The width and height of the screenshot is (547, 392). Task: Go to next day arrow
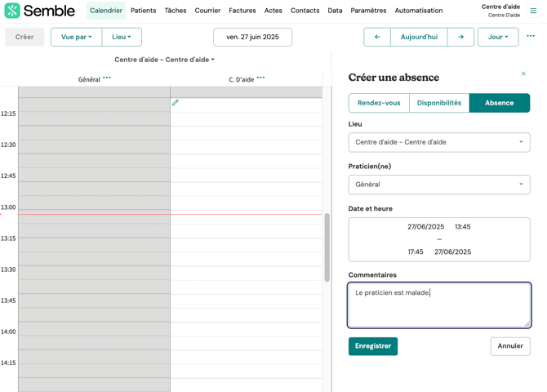pos(460,37)
